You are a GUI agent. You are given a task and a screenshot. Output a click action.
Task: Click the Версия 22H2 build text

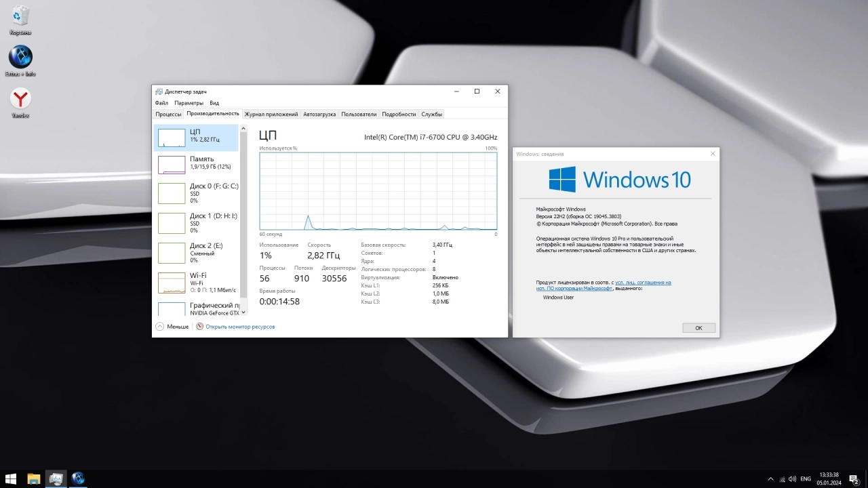tap(578, 216)
